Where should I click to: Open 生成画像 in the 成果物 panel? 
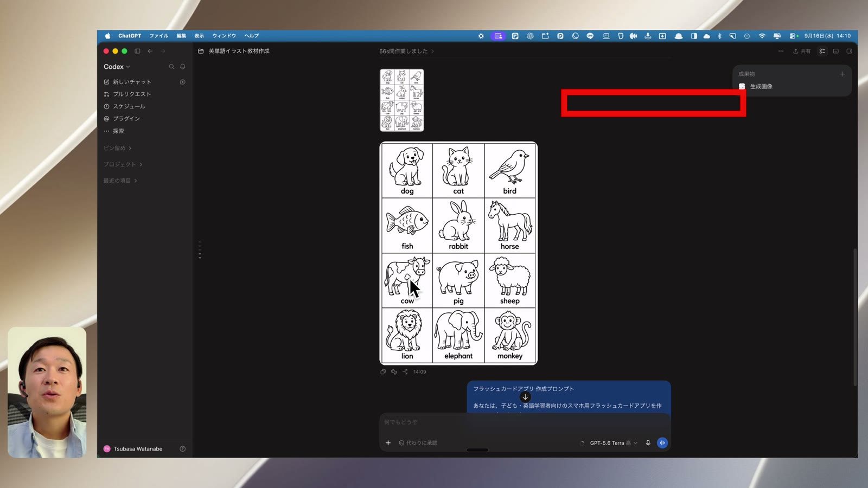point(756,86)
